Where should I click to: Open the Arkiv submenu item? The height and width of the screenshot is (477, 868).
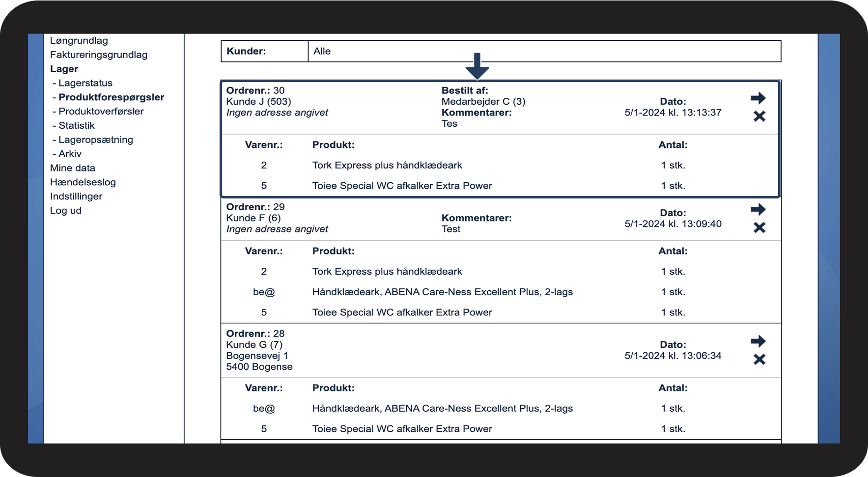coord(70,154)
